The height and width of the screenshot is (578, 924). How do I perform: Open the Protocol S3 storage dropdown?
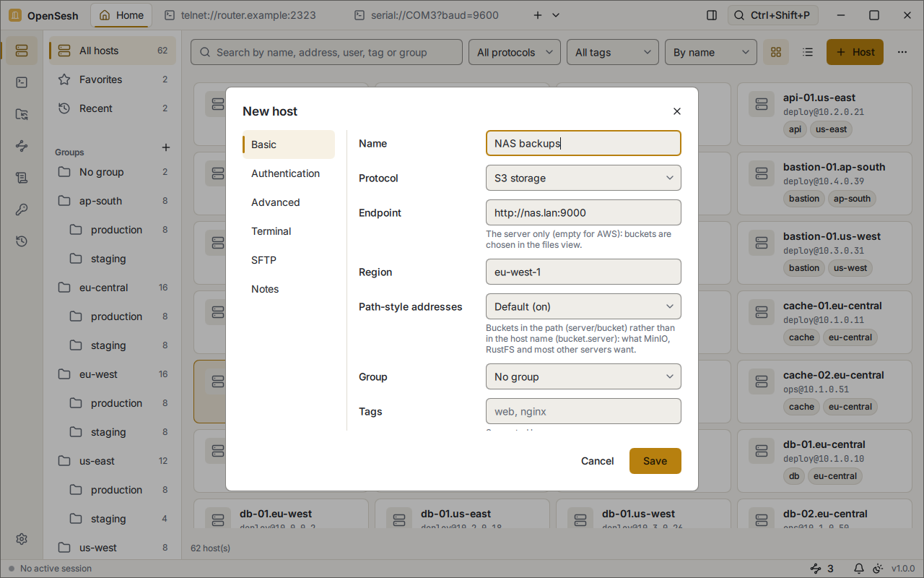(x=583, y=178)
